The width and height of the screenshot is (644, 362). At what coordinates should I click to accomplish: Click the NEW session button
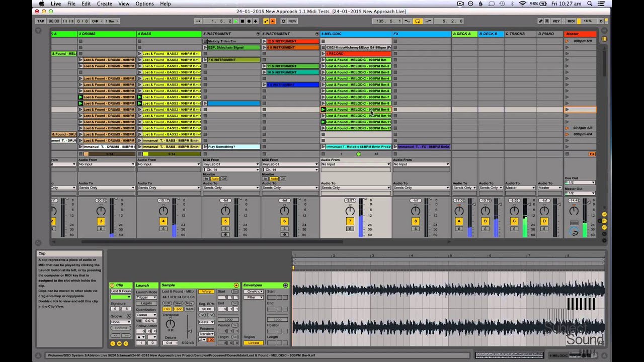pyautogui.click(x=292, y=21)
